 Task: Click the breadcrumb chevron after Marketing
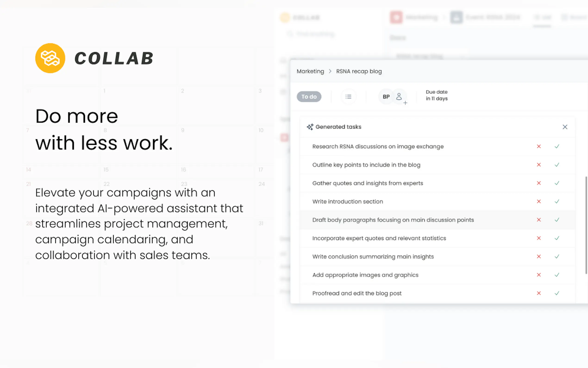pos(330,71)
